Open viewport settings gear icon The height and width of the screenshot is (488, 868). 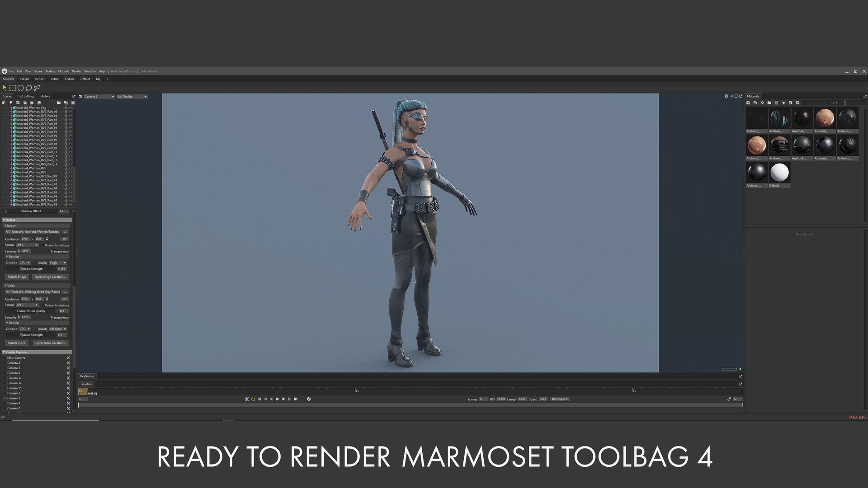click(x=726, y=96)
